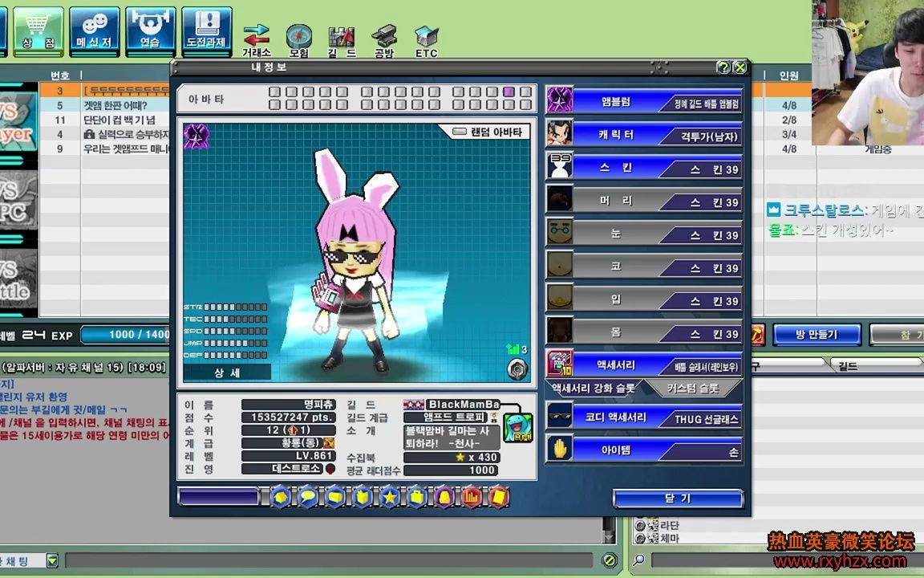This screenshot has height=578, width=924.
Task: Click the 방 만들기 create room button
Action: click(x=817, y=335)
